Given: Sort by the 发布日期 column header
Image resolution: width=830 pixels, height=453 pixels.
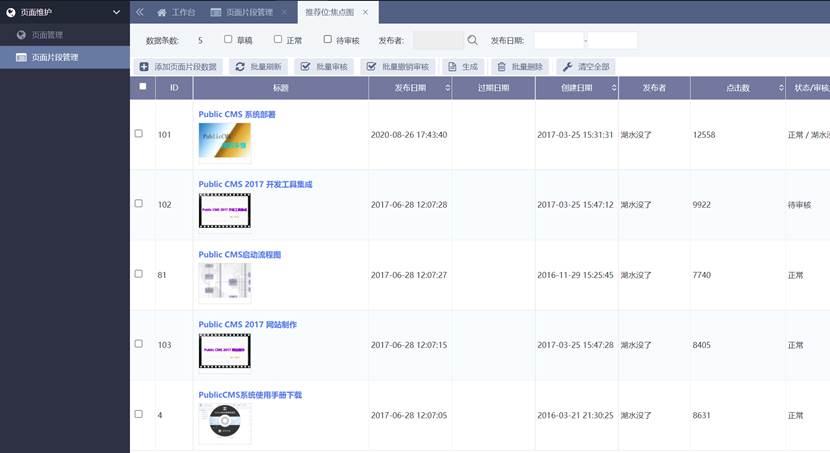Looking at the screenshot, I should pos(409,88).
